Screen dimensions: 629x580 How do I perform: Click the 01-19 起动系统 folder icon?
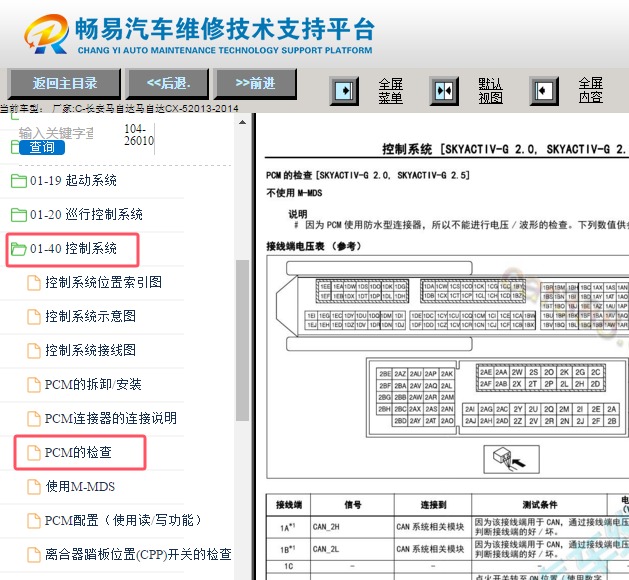tap(18, 181)
